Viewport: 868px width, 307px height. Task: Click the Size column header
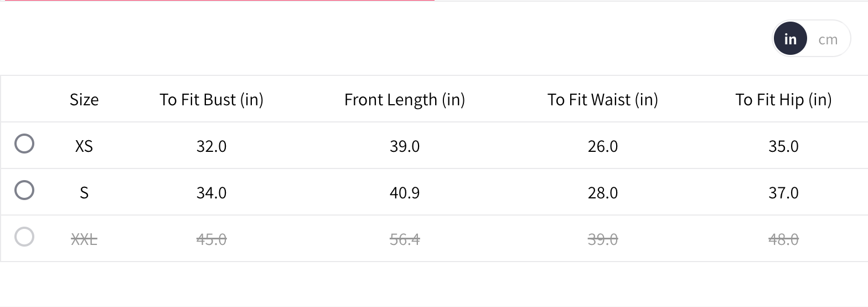point(84,100)
